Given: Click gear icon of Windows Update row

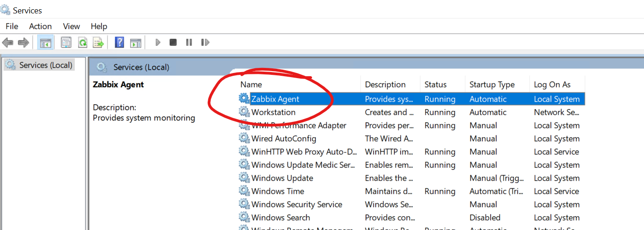Looking at the screenshot, I should click(244, 177).
